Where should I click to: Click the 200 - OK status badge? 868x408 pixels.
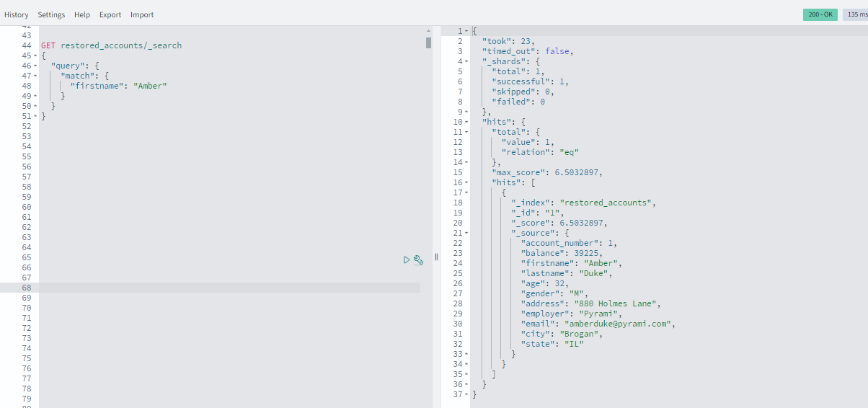pyautogui.click(x=820, y=14)
